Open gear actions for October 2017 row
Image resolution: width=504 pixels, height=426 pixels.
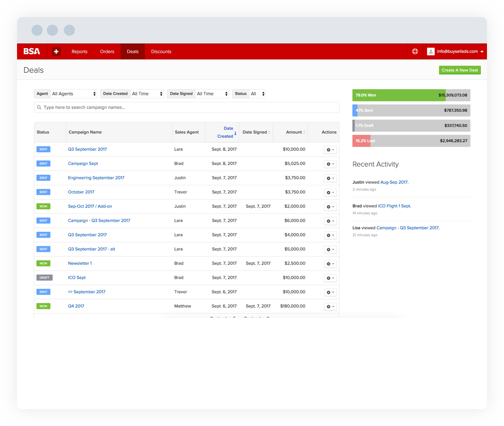click(x=330, y=193)
